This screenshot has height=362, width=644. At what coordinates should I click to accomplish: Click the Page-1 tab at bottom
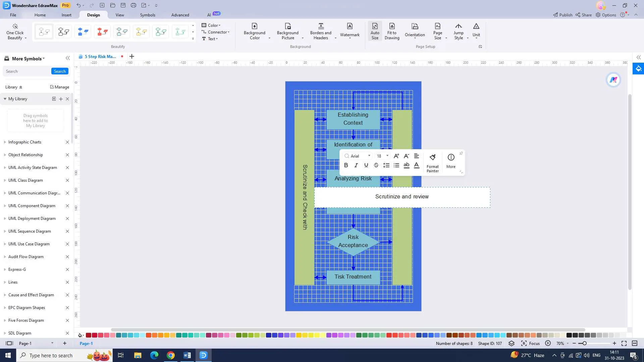click(86, 343)
